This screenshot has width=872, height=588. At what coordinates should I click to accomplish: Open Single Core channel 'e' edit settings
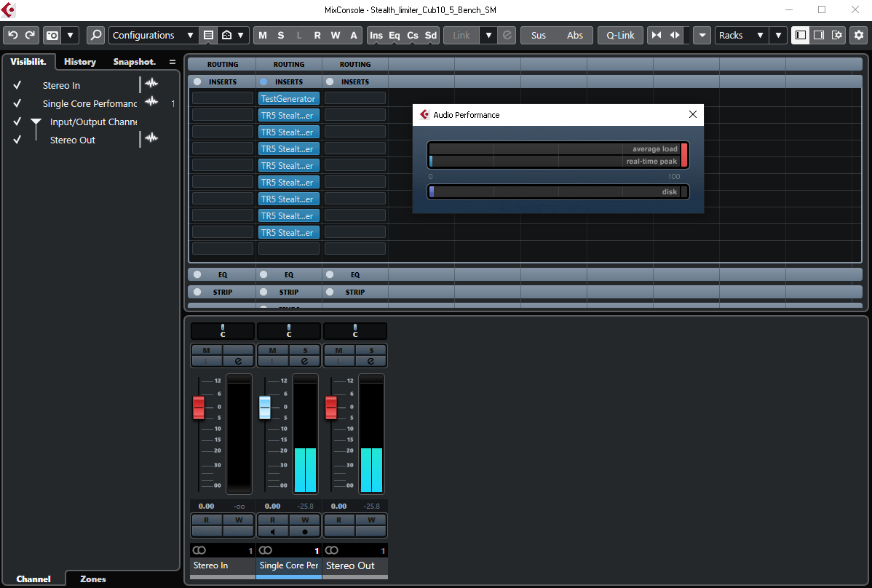(305, 361)
